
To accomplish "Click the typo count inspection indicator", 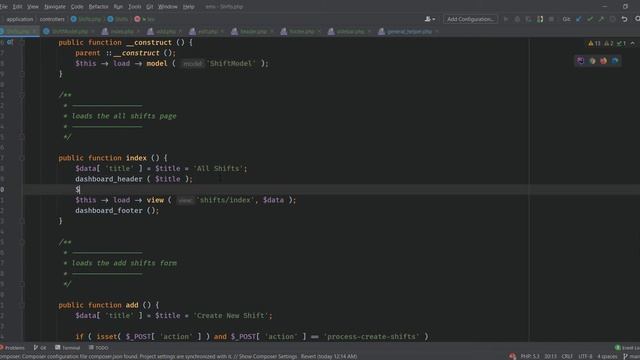I will click(x=621, y=43).
